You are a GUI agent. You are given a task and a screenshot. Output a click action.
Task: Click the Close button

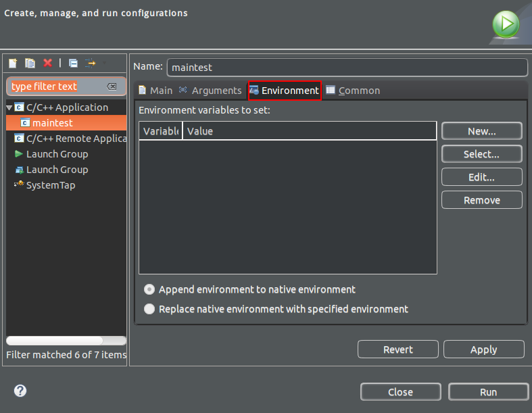pos(401,392)
